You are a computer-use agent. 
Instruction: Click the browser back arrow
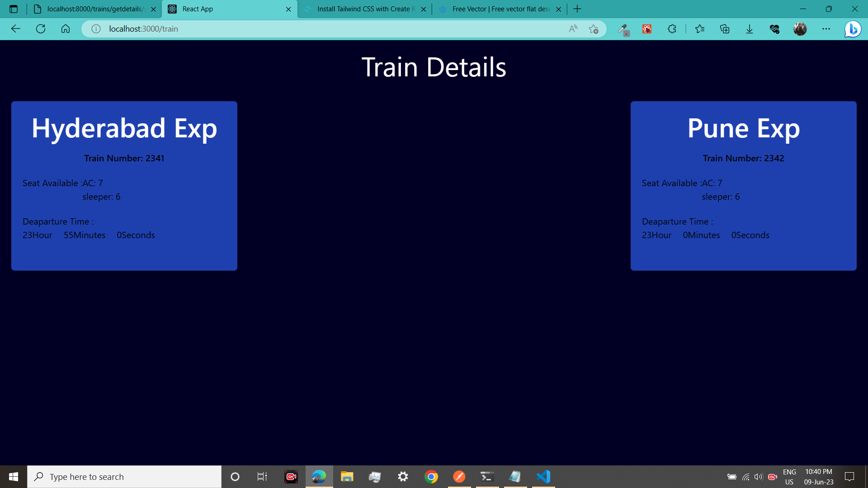point(16,29)
